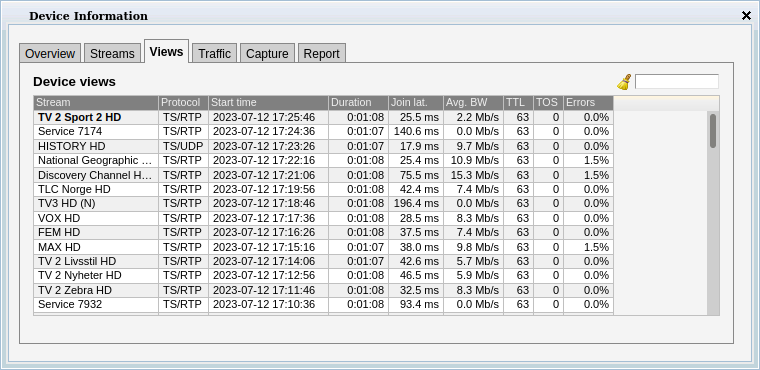Select the TV 2 Sport 2 HD row
Viewport: 760px width, 370px height.
pos(323,117)
